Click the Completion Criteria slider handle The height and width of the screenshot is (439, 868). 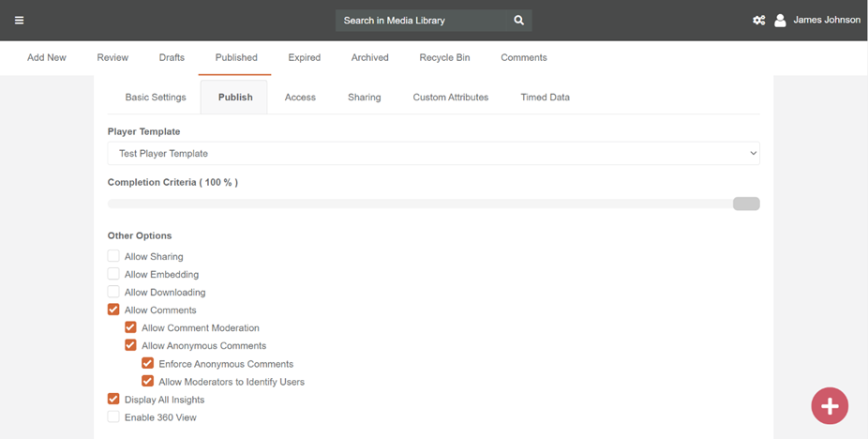(746, 204)
